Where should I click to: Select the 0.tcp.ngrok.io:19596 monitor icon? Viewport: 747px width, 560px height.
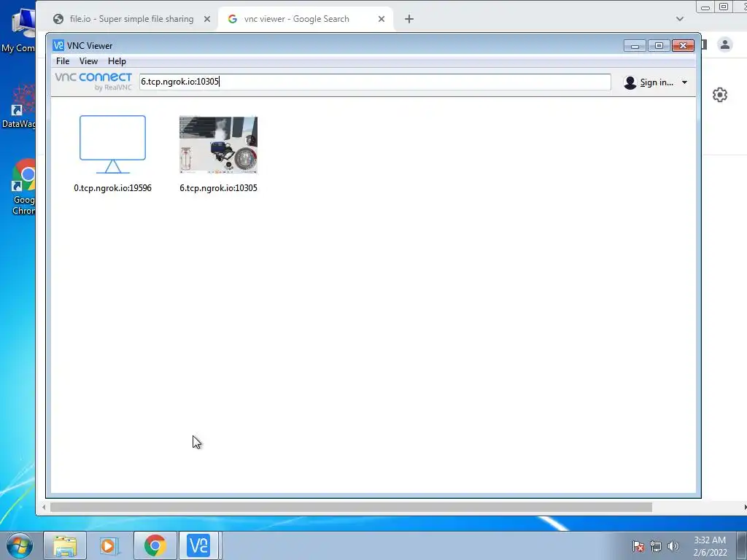click(x=112, y=144)
